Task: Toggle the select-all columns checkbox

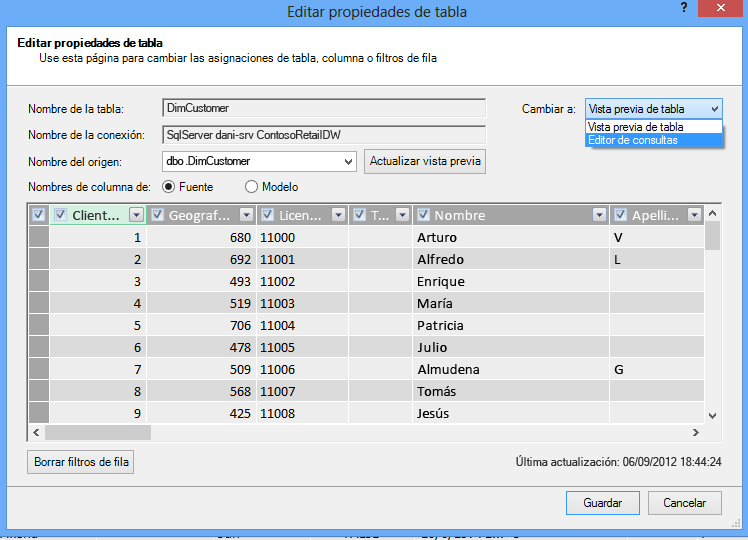Action: [39, 215]
